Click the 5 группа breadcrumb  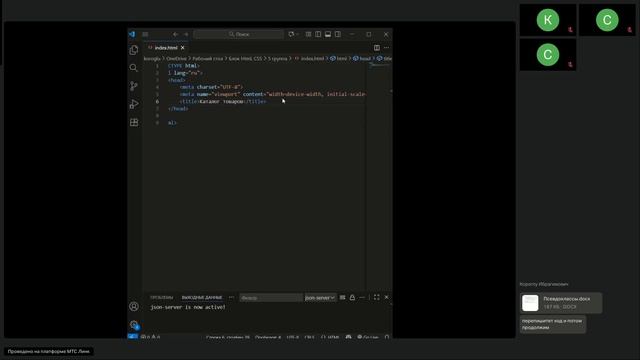[278, 59]
